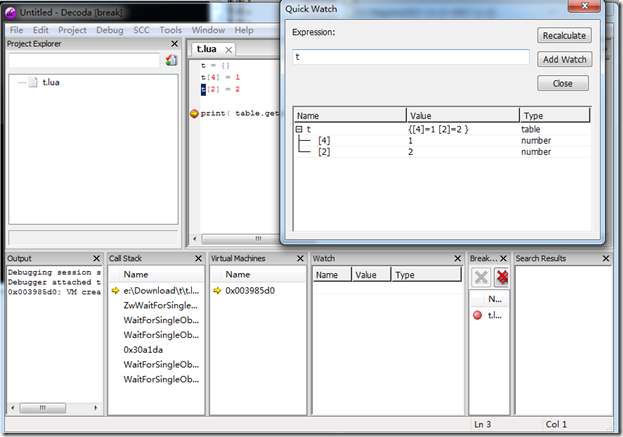
Task: Open the Tools menu
Action: [x=170, y=30]
